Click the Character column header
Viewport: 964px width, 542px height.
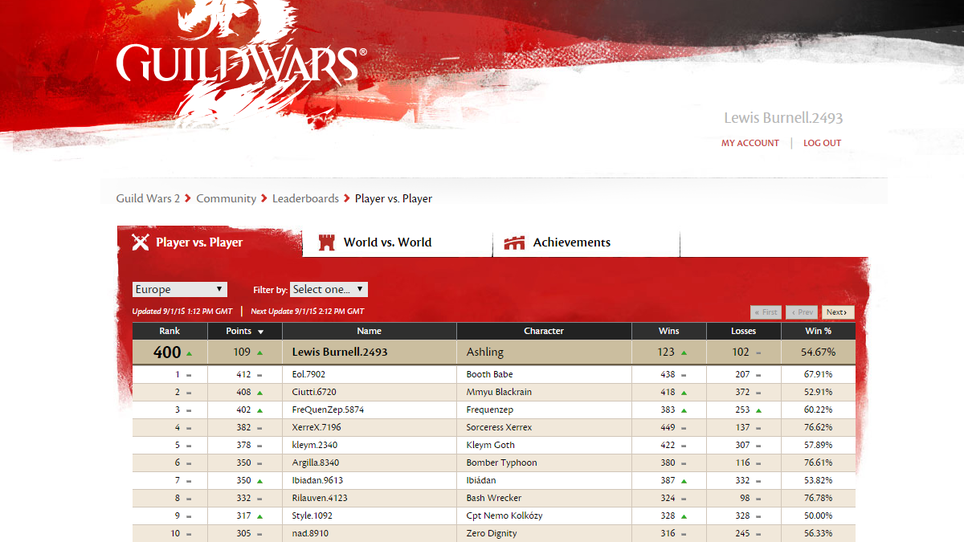(x=543, y=331)
